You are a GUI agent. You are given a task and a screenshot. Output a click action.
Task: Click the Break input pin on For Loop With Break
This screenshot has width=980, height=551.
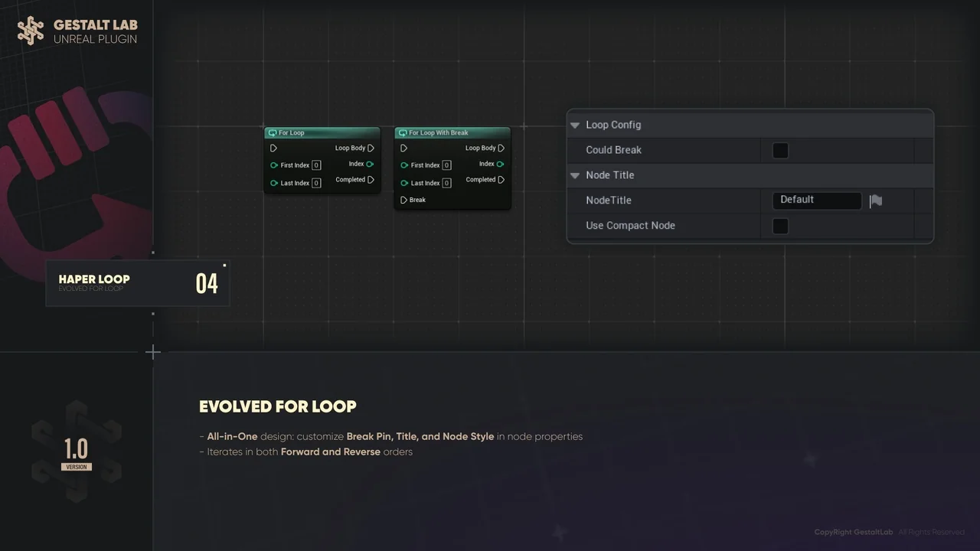coord(403,200)
